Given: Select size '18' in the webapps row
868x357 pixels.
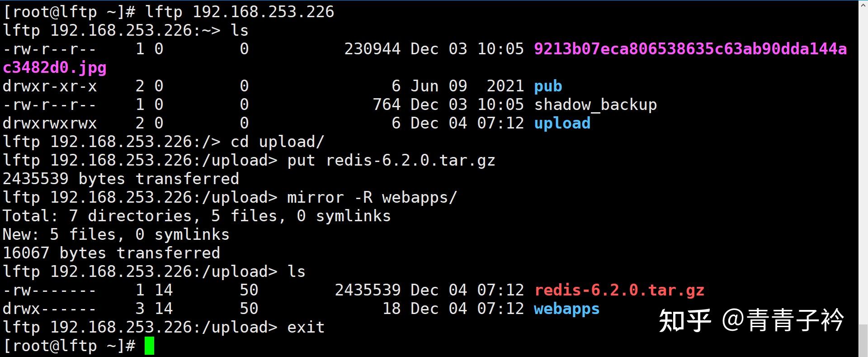Looking at the screenshot, I should point(392,309).
